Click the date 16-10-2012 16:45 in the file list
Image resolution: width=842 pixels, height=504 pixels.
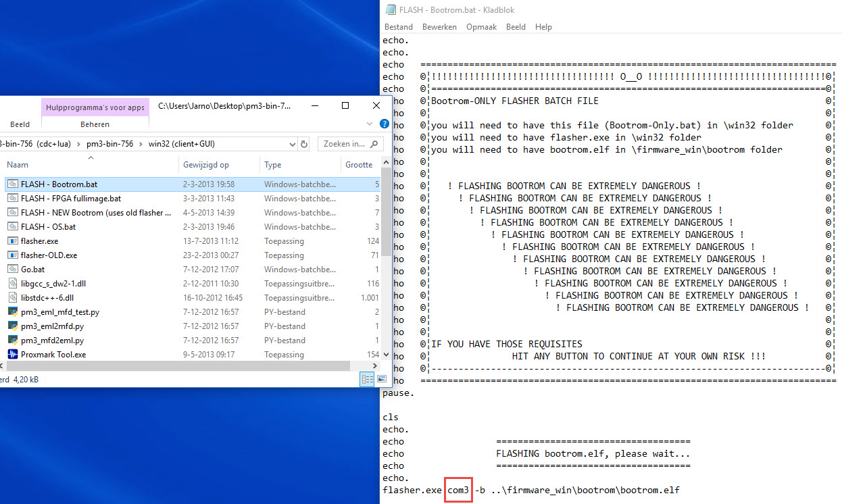[213, 298]
